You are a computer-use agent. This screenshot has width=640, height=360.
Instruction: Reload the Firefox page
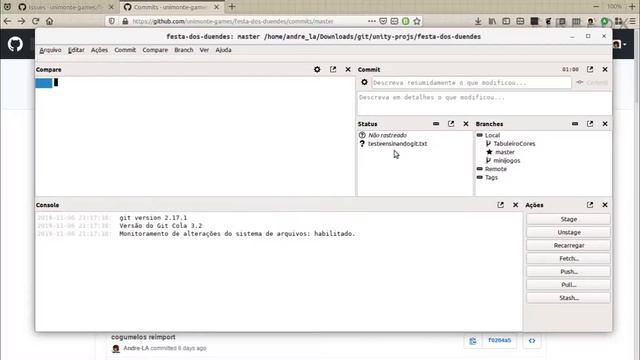click(x=36, y=21)
